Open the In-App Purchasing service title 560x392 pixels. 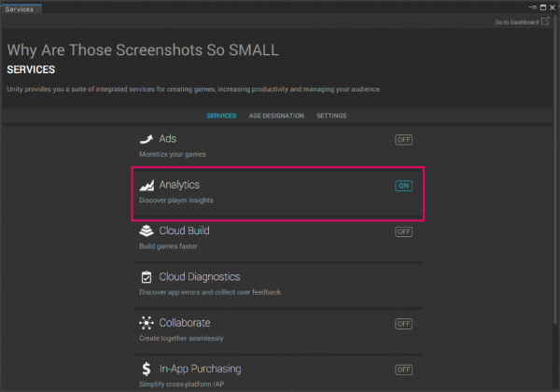point(200,369)
